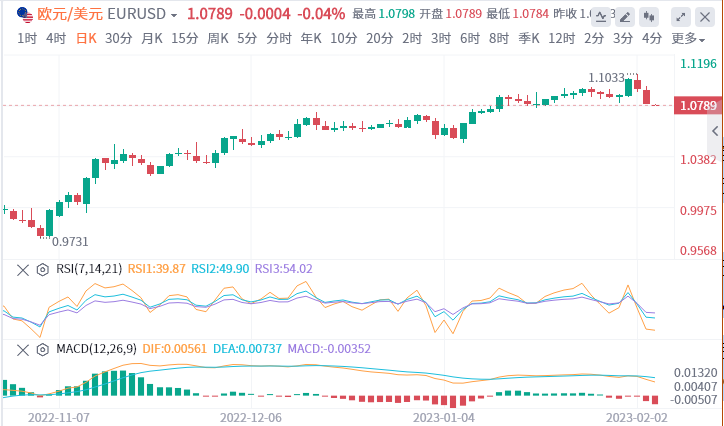Switch to 季K timeframe
This screenshot has width=724, height=426.
click(529, 38)
